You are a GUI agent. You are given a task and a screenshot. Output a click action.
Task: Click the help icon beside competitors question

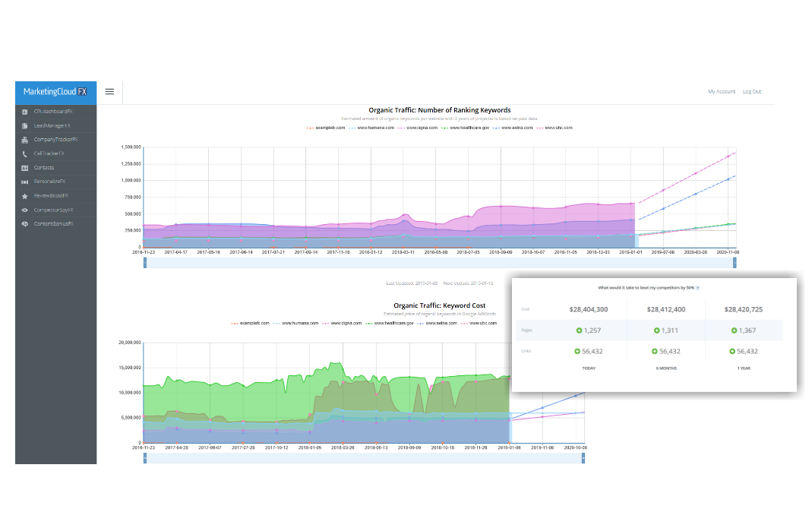698,288
